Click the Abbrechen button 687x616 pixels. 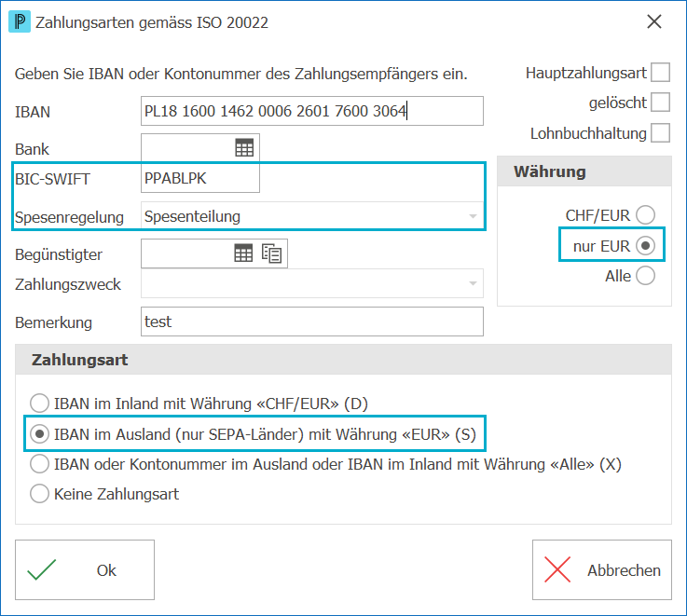(602, 569)
